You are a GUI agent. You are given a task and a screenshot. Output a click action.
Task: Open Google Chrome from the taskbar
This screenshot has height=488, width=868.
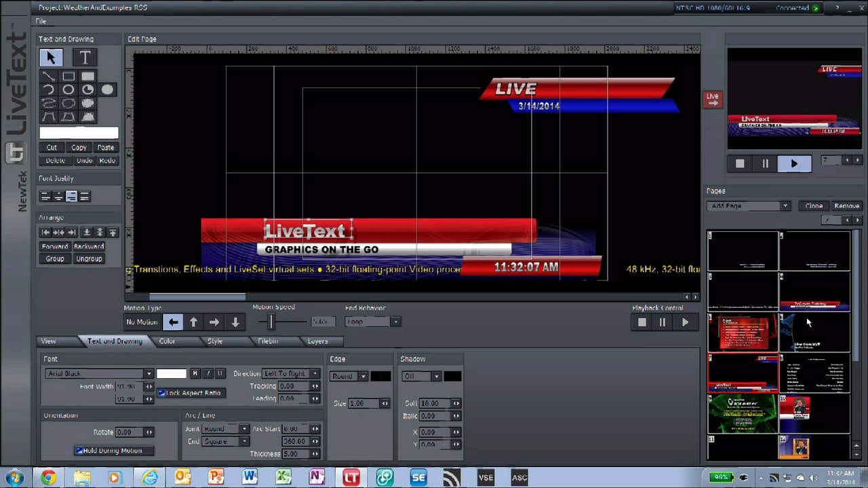(48, 478)
